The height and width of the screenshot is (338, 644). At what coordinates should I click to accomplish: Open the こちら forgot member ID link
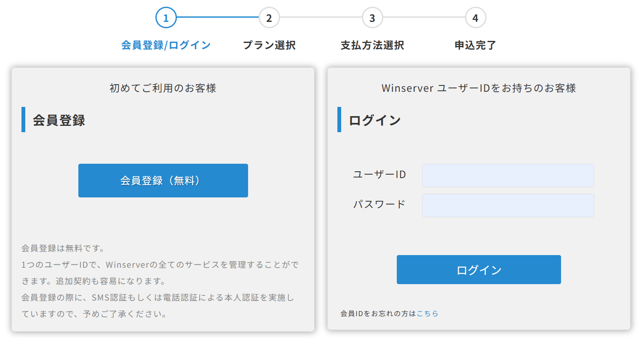(x=428, y=314)
